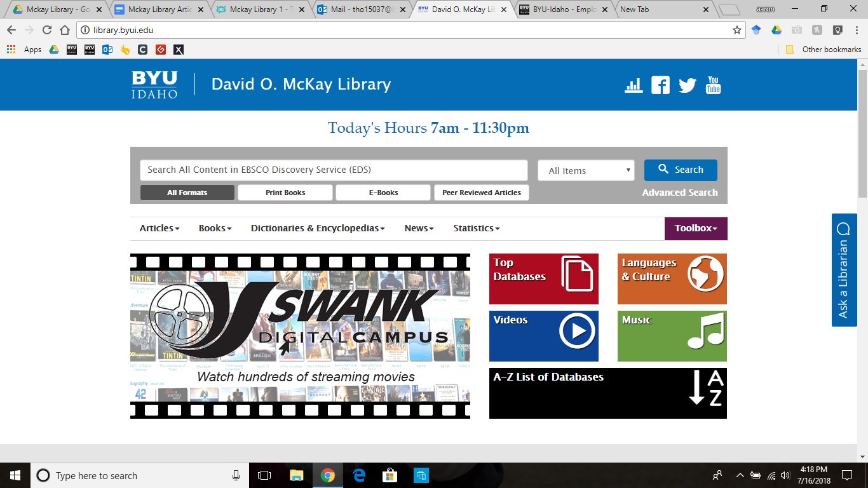Open the Windows action center notifications icon
This screenshot has width=868, height=488.
pos(846,475)
